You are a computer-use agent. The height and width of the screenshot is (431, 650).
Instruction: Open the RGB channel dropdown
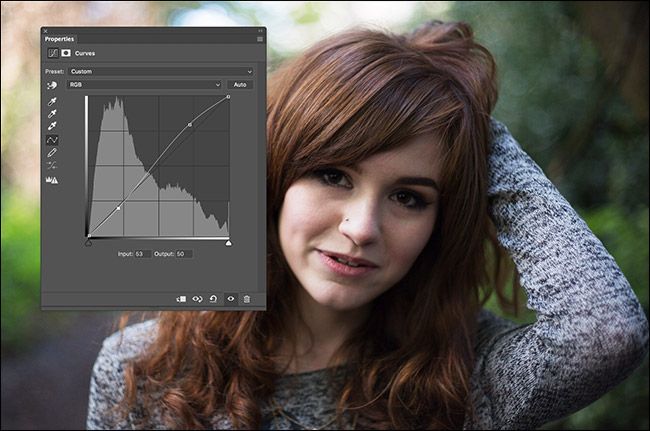pos(144,85)
